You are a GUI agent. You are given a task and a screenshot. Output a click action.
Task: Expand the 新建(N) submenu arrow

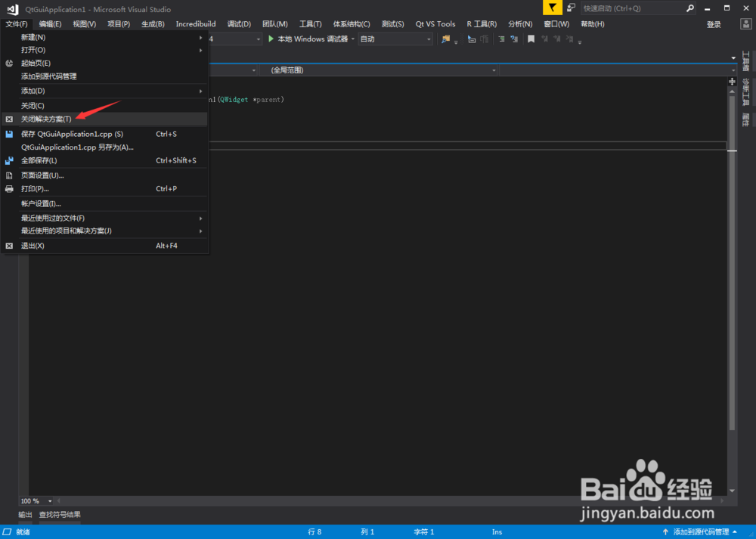(x=200, y=38)
